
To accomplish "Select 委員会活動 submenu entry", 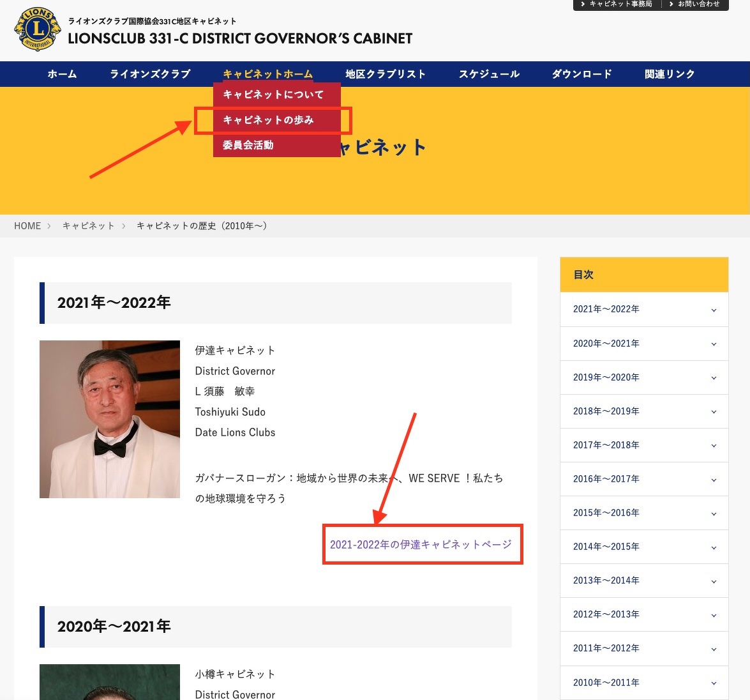I will [x=248, y=145].
